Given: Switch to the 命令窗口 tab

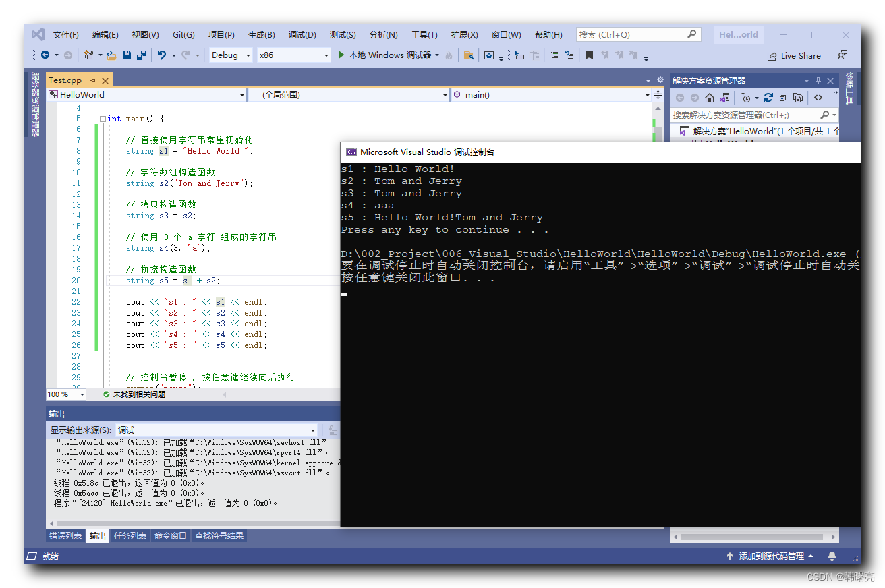Looking at the screenshot, I should click(x=171, y=535).
